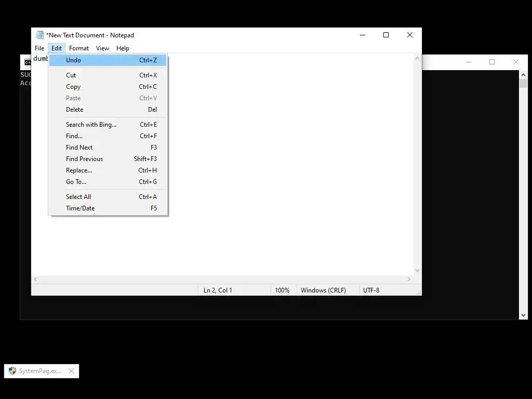The image size is (532, 399).
Task: Maximize the command prompt window
Action: (x=492, y=62)
